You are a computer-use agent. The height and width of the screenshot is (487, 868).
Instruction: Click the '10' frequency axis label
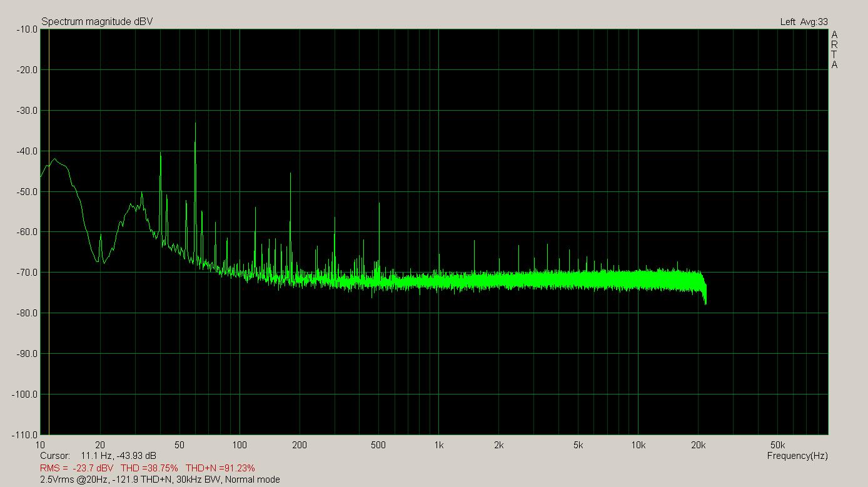coord(40,445)
